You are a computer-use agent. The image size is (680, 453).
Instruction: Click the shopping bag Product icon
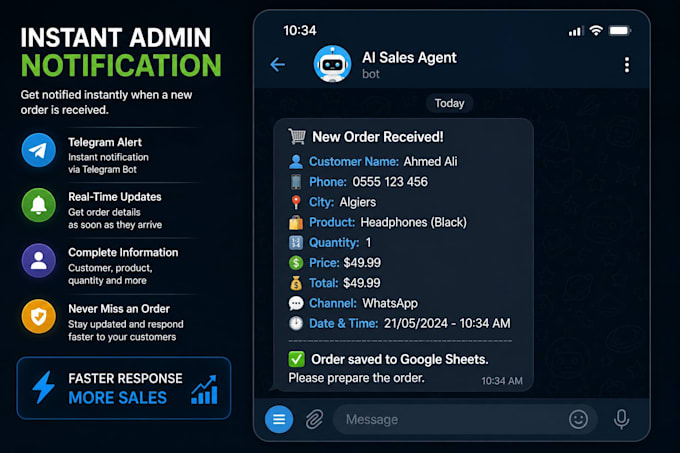[296, 222]
